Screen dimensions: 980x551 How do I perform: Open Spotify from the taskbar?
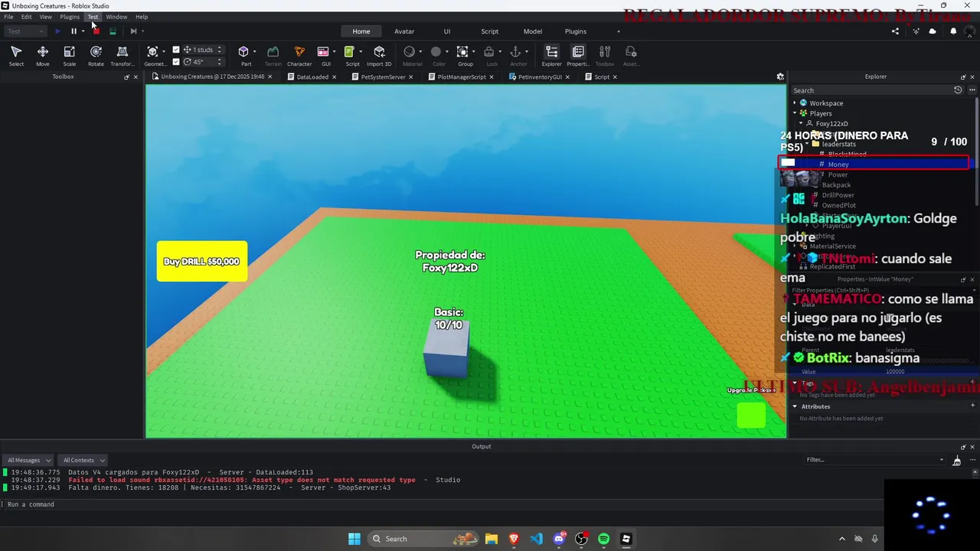603,539
